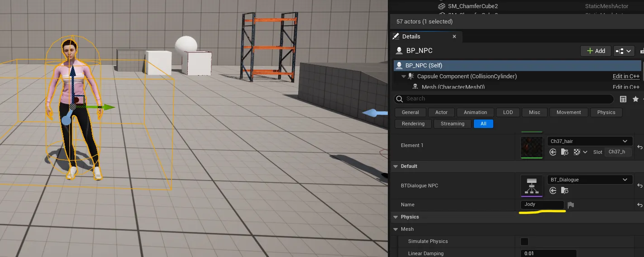Reset Element 1 material to default

point(640,147)
